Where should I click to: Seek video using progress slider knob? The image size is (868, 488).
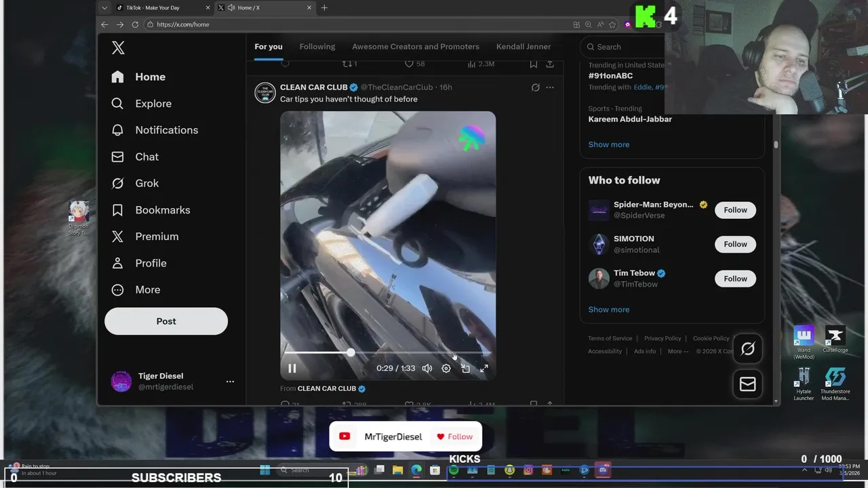351,352
